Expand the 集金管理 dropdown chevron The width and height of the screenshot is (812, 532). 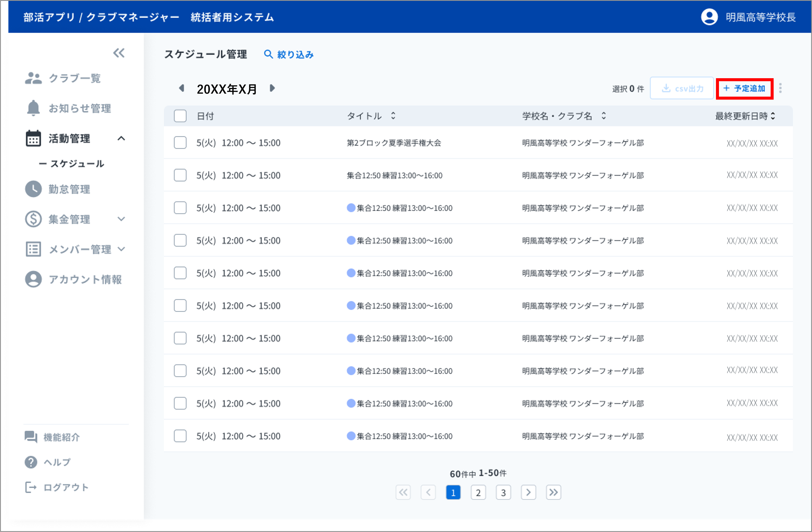tap(122, 219)
